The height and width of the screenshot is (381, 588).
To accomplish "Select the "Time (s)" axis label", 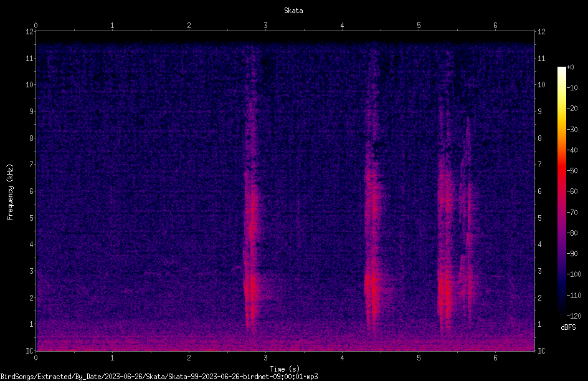I will [285, 369].
